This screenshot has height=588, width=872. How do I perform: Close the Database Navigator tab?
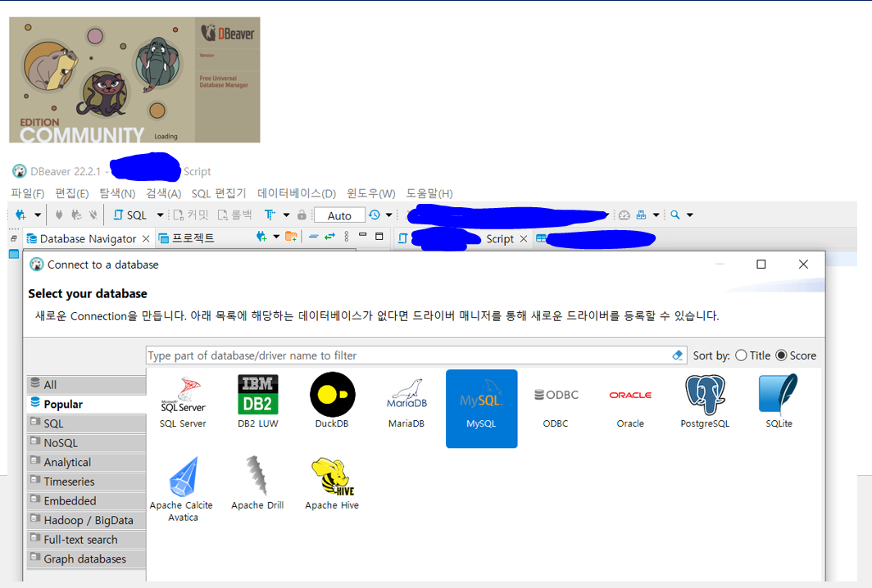click(146, 238)
